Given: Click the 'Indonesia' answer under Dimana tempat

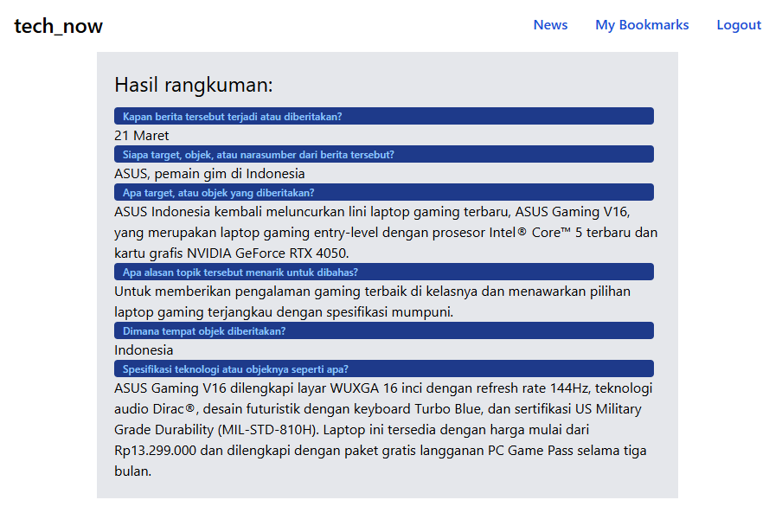Looking at the screenshot, I should coord(144,350).
